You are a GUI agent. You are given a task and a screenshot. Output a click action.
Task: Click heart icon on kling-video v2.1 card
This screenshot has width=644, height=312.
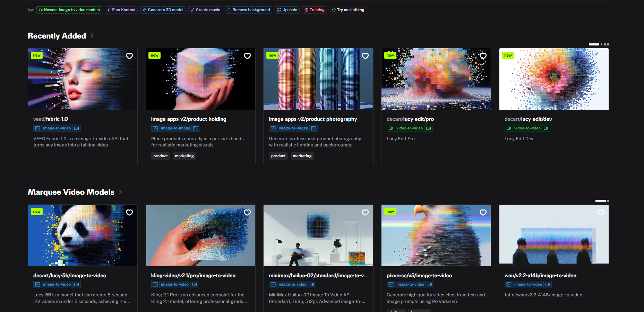[x=247, y=212]
